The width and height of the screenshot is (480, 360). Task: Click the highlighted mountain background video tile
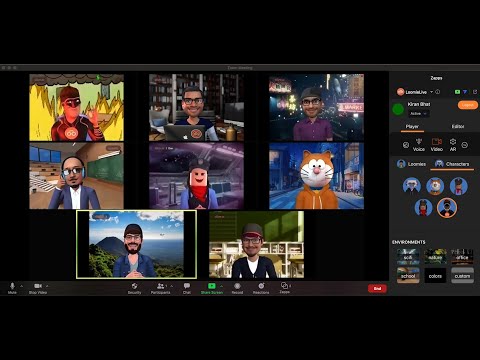(136, 244)
